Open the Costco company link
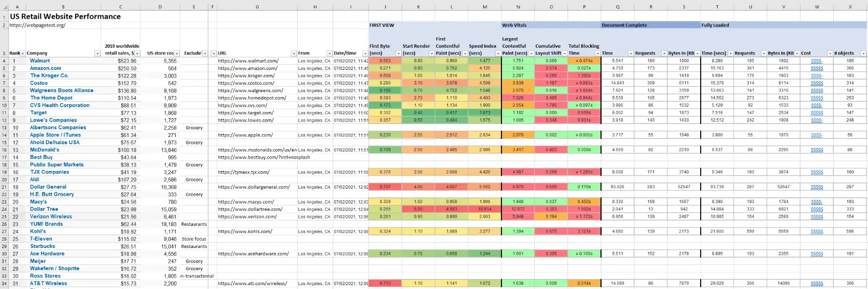The image size is (868, 289). (39, 83)
